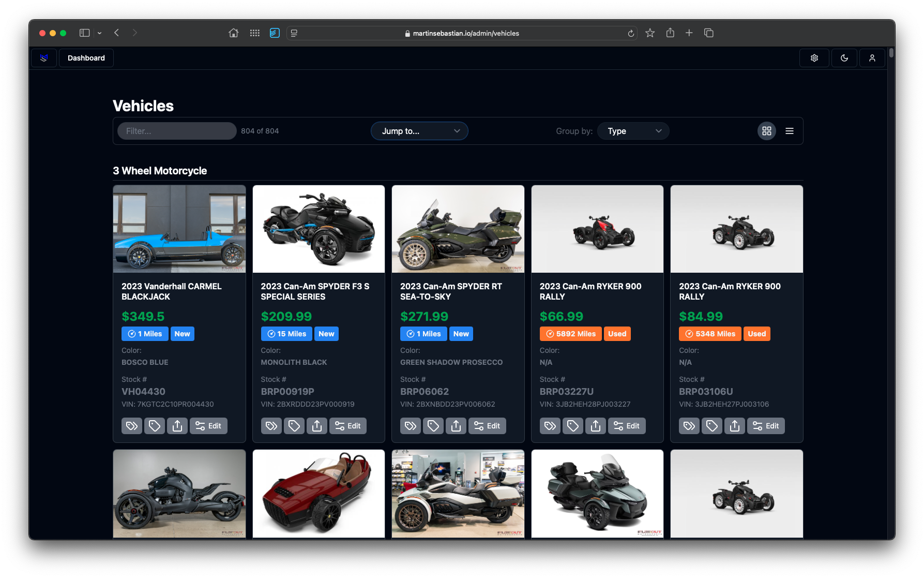Click the double-tag icon on BRP03227U card
This screenshot has height=578, width=924.
(550, 426)
